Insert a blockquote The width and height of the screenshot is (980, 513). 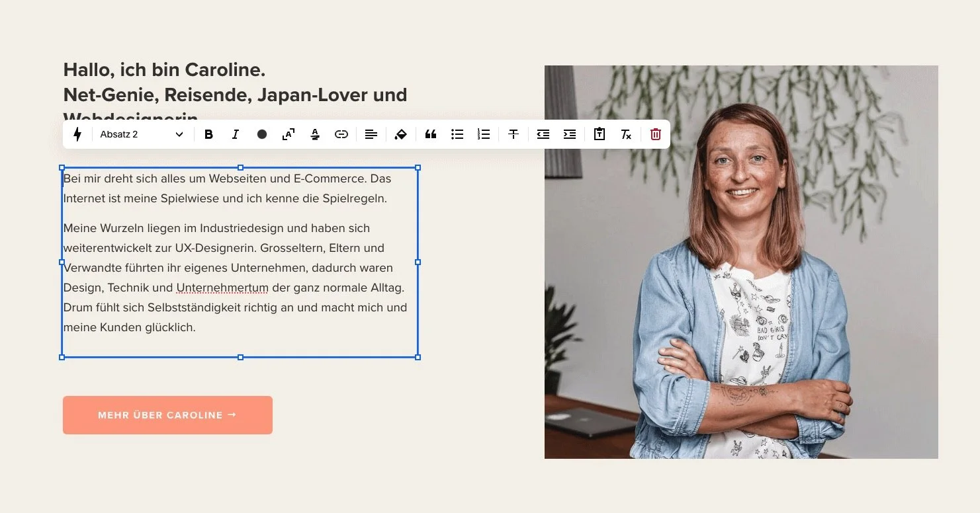tap(431, 134)
